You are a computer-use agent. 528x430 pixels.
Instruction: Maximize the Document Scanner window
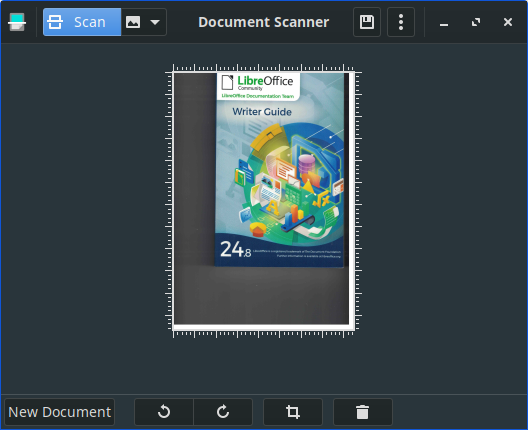pyautogui.click(x=476, y=23)
